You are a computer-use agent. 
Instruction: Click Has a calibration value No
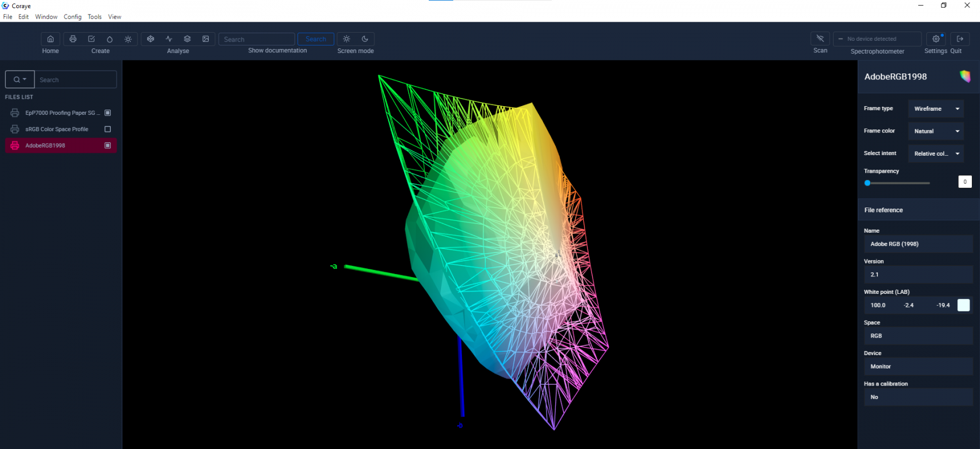pos(918,397)
